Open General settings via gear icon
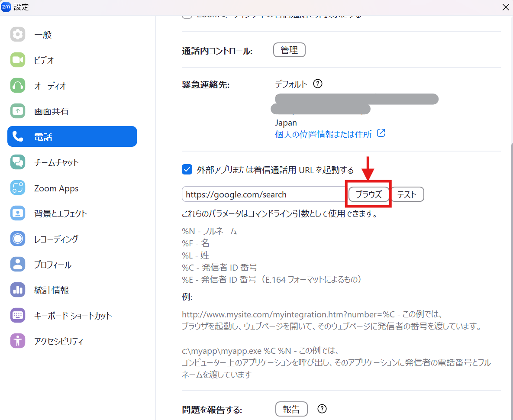 [18, 34]
